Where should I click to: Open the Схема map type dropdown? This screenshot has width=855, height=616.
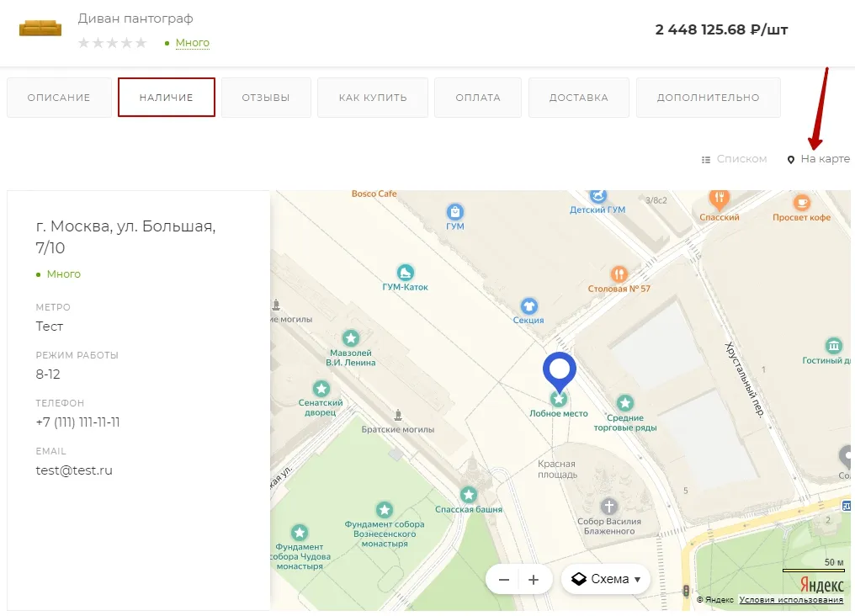(x=606, y=579)
